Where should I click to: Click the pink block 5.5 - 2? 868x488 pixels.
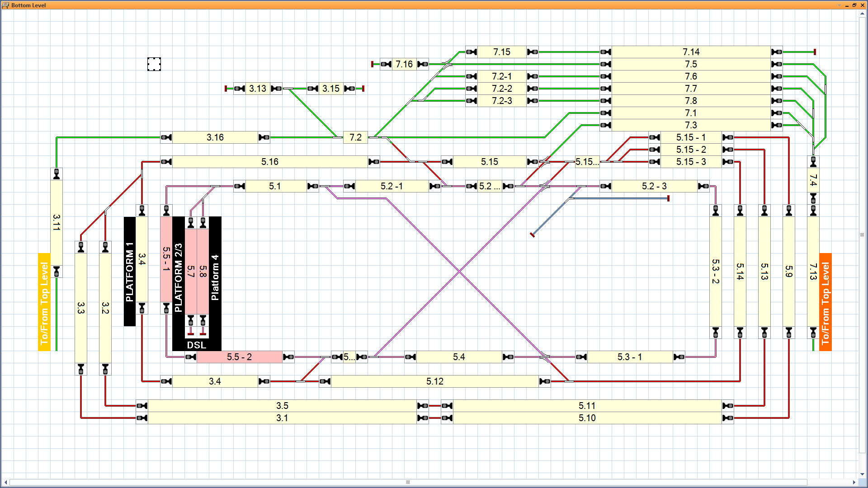tap(240, 357)
